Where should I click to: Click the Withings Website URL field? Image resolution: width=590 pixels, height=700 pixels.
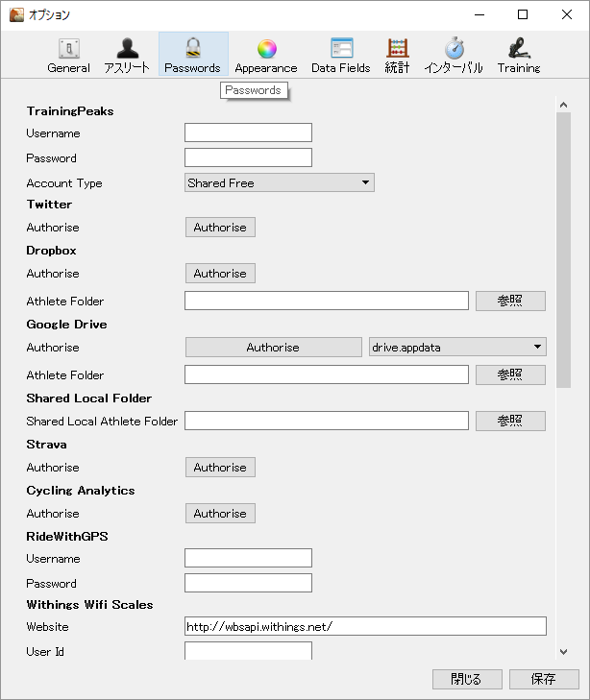365,626
